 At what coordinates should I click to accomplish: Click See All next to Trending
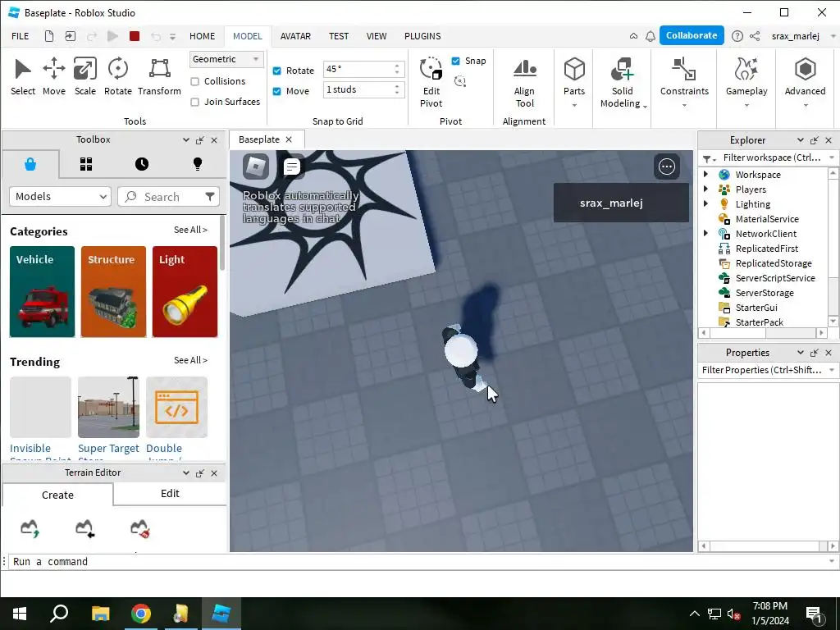click(190, 360)
